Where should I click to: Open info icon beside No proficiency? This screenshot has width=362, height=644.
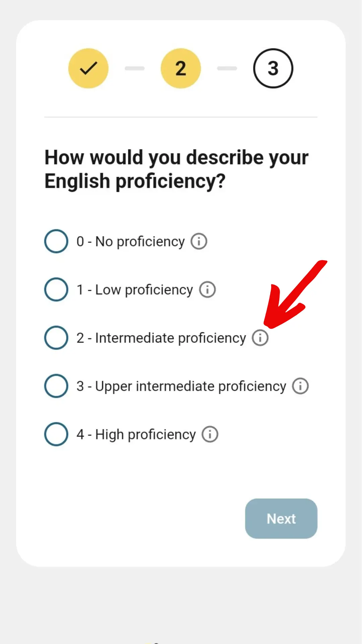pos(199,241)
